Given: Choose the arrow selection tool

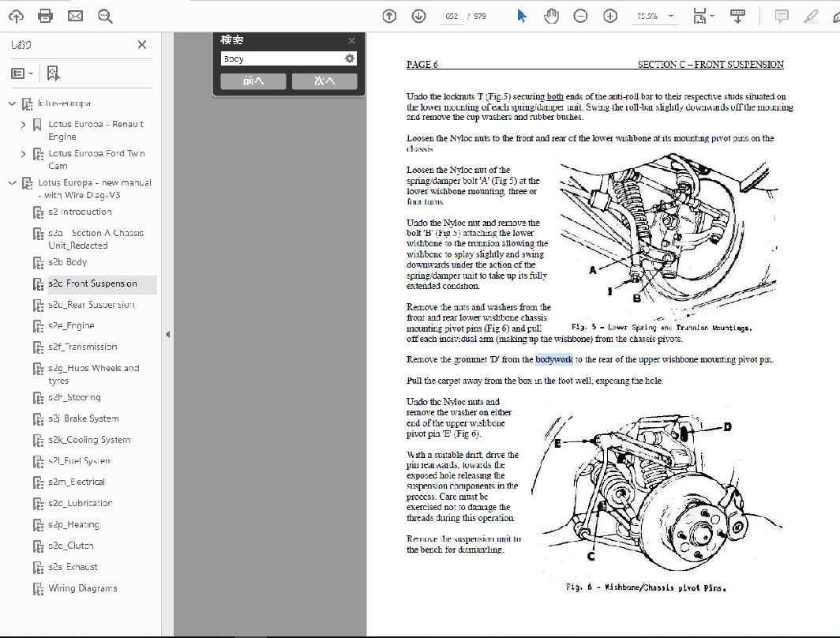Looking at the screenshot, I should tap(521, 16).
